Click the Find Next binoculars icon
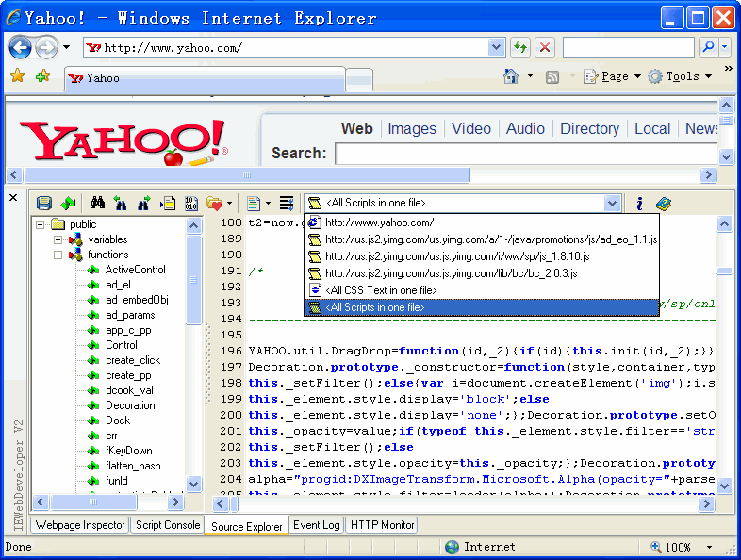 click(143, 203)
